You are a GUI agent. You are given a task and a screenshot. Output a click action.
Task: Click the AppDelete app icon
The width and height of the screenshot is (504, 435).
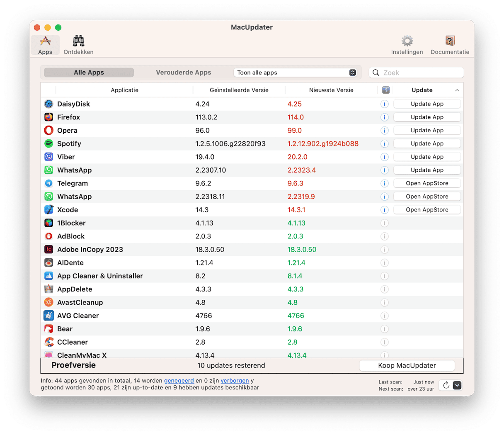[48, 289]
